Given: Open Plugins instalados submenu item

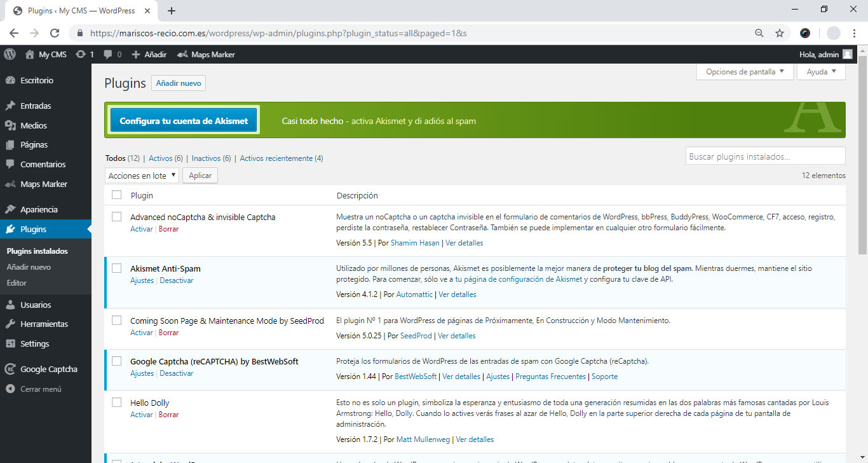Looking at the screenshot, I should [37, 251].
